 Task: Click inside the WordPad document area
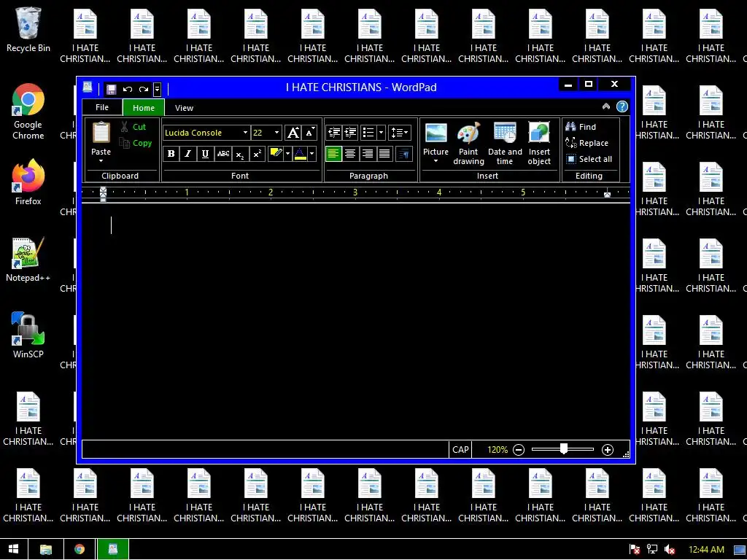pyautogui.click(x=356, y=322)
